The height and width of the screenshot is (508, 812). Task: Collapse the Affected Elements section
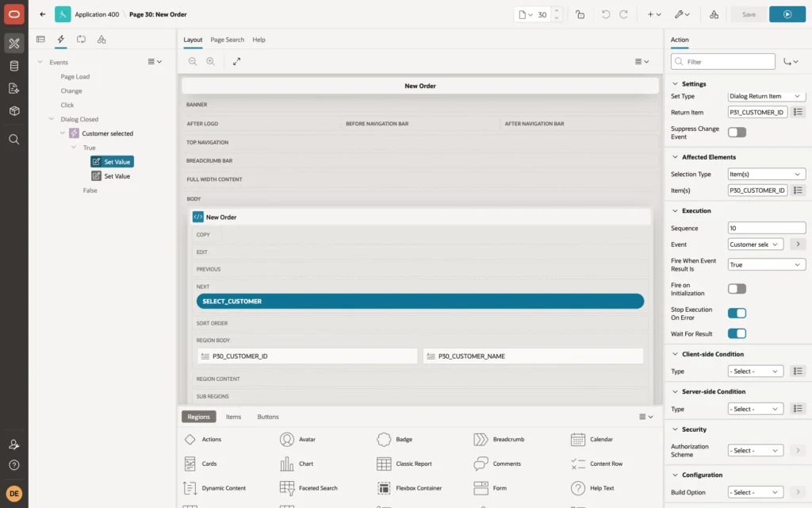[x=675, y=157]
